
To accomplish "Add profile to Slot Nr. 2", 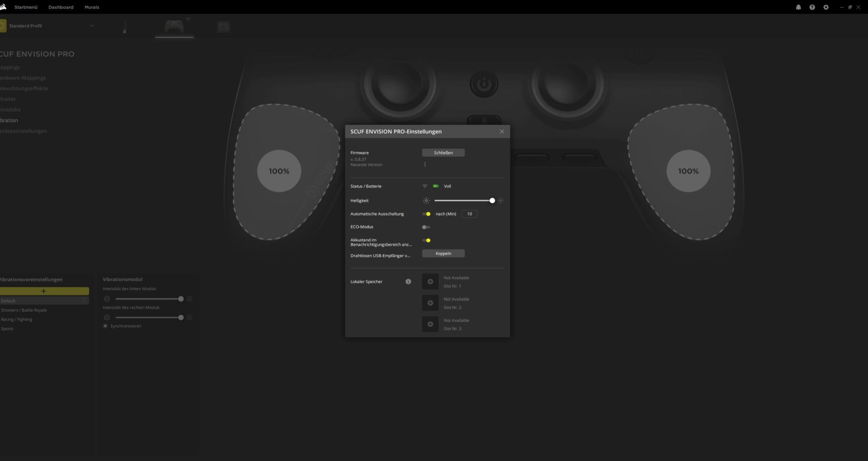I will pyautogui.click(x=430, y=303).
